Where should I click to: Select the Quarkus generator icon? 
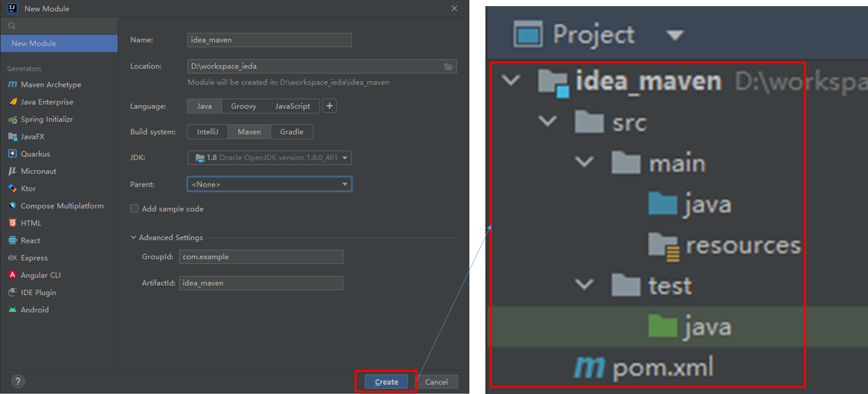pyautogui.click(x=13, y=154)
